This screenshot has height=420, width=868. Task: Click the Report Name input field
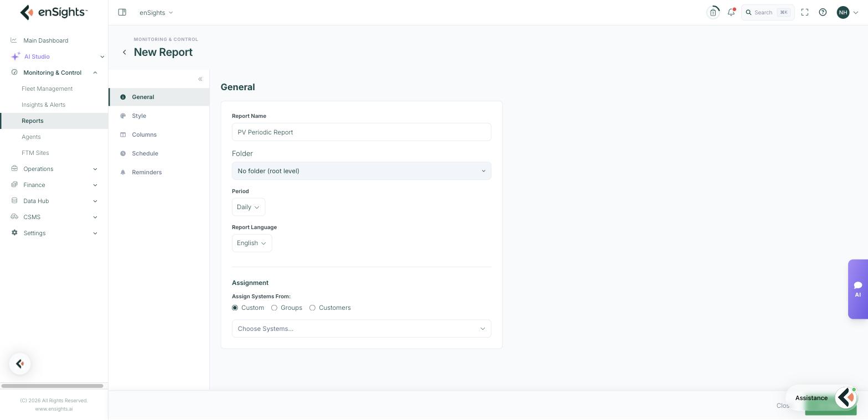pos(361,132)
